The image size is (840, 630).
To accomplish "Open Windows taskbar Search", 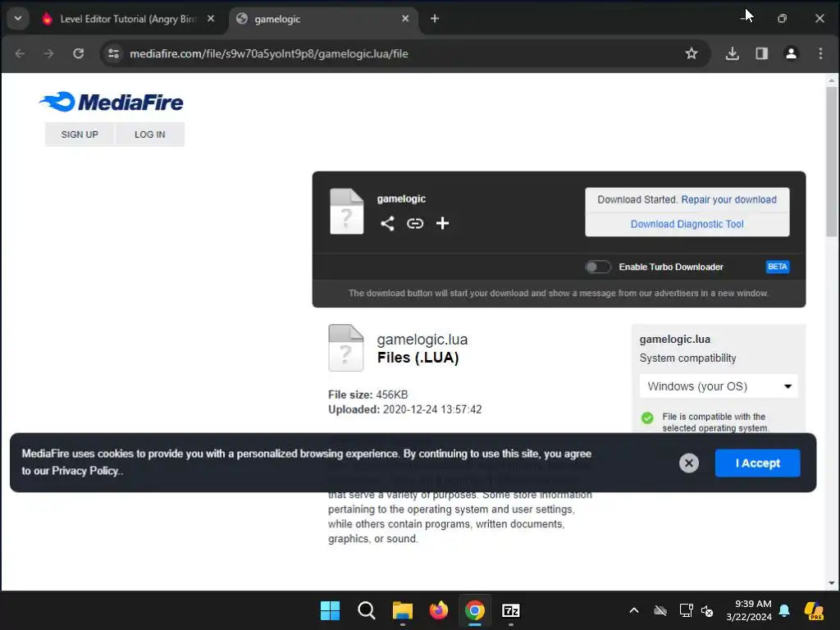I will point(367,610).
